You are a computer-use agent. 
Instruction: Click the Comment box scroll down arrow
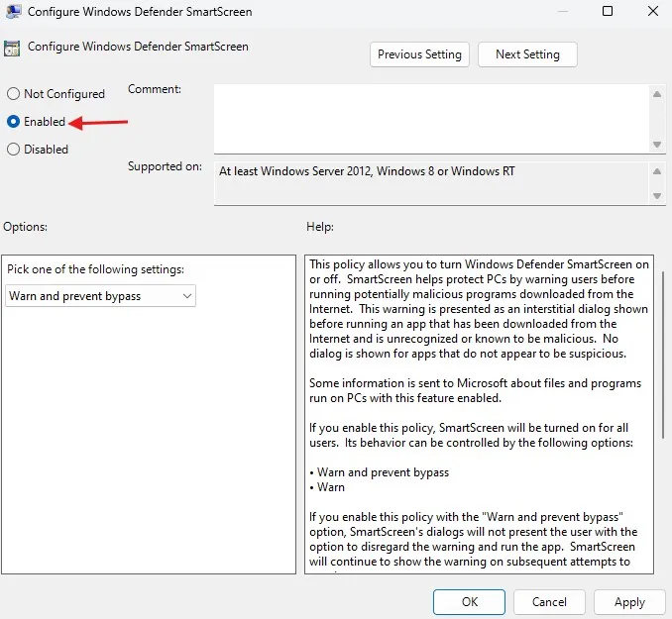click(x=657, y=145)
